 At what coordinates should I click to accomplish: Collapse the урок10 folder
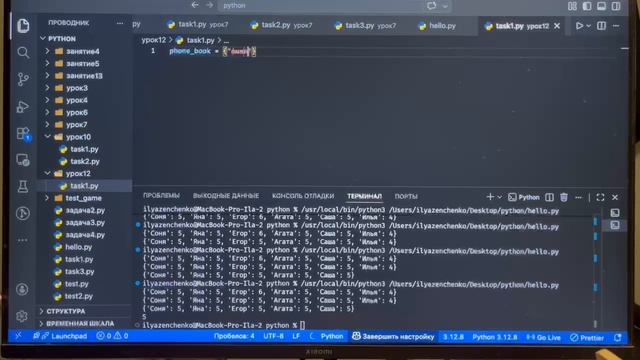[x=78, y=137]
